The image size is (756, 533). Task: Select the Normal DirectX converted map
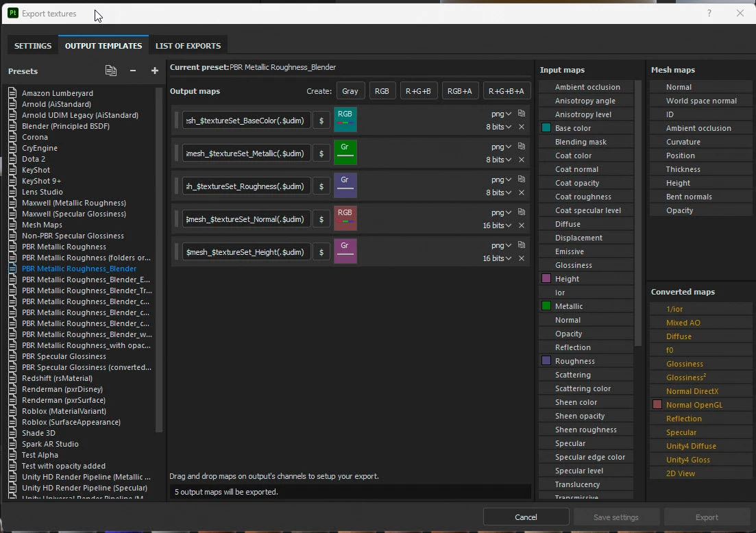701,391
